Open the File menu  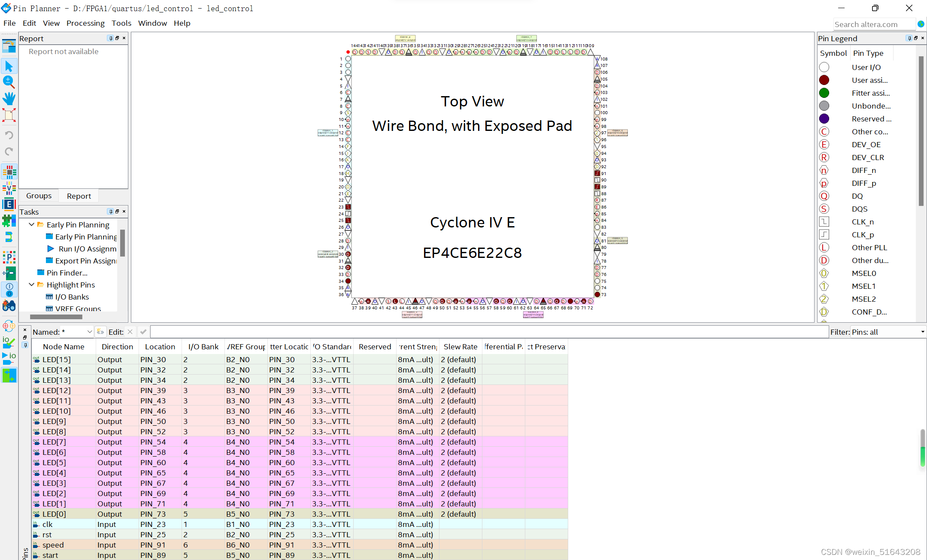9,23
